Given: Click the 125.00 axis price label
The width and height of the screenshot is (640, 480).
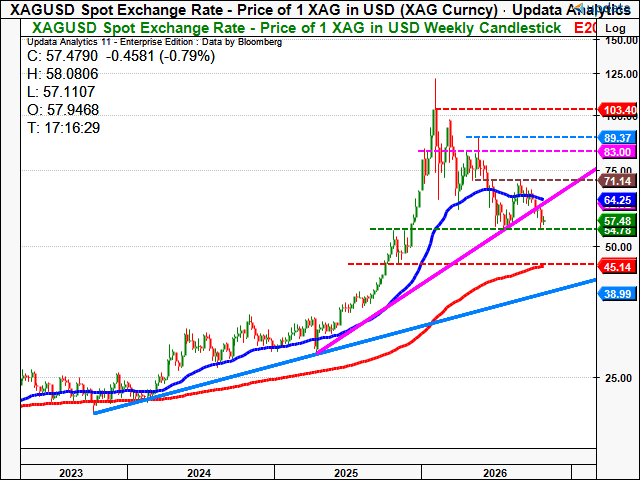Looking at the screenshot, I should 621,74.
